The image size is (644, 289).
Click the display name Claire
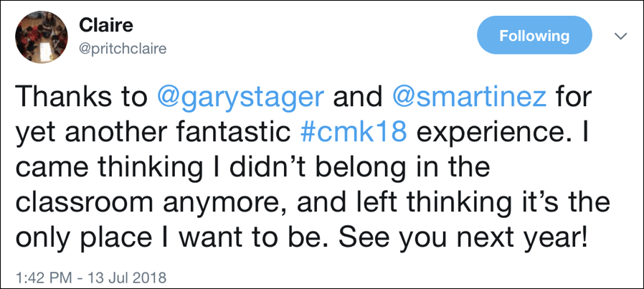click(105, 26)
